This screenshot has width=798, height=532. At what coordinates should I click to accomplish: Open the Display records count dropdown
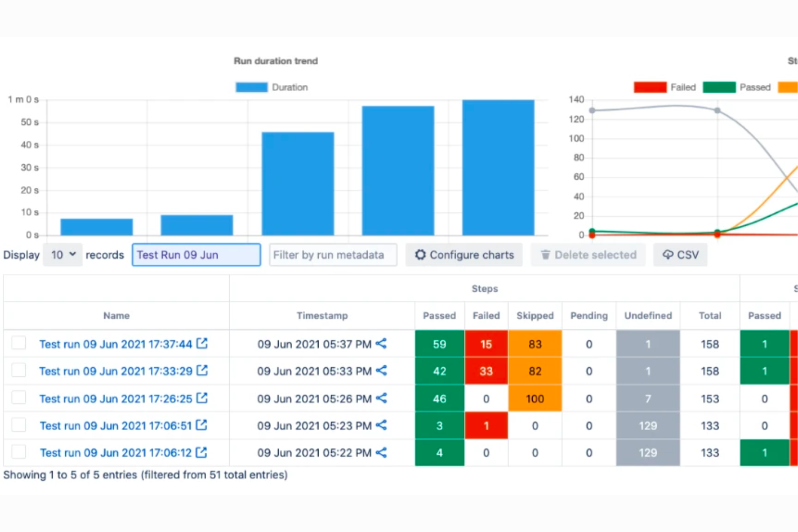coord(63,254)
